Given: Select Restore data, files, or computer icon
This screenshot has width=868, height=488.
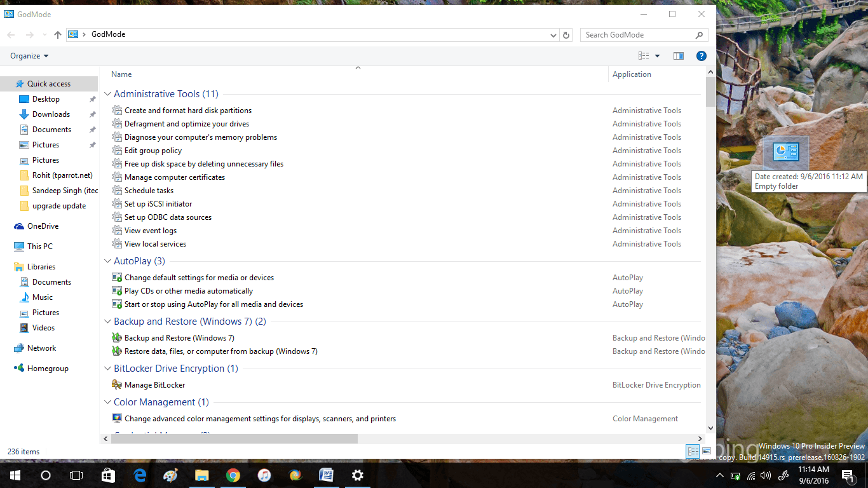Looking at the screenshot, I should pos(117,351).
